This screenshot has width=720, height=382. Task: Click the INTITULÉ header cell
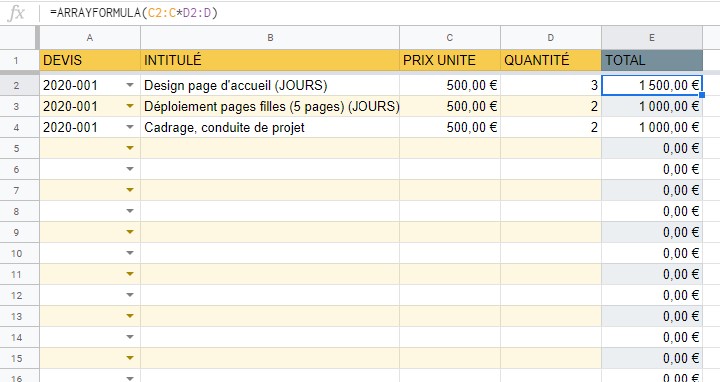click(x=270, y=60)
